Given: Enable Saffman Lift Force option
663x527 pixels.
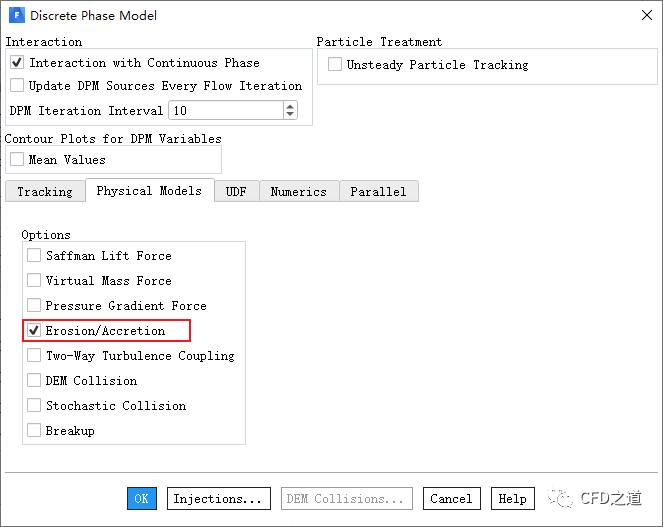Looking at the screenshot, I should pyautogui.click(x=35, y=256).
